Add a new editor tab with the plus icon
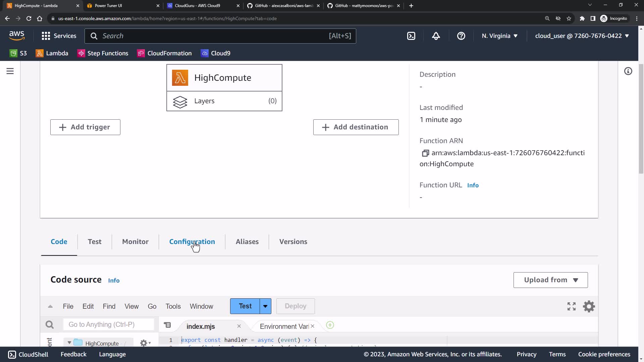 [330, 325]
